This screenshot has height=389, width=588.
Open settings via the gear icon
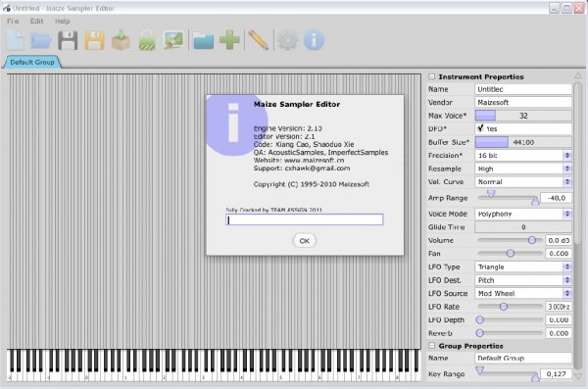click(x=287, y=40)
